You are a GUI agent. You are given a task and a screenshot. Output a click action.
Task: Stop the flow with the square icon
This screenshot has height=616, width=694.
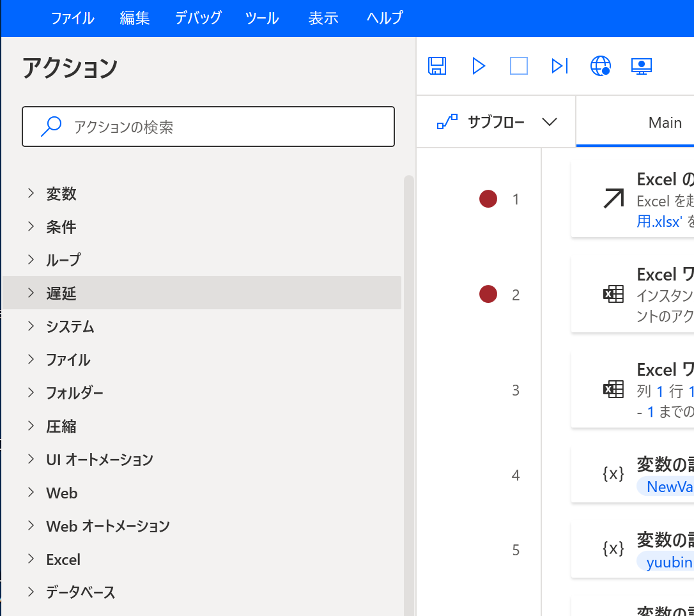pos(519,66)
